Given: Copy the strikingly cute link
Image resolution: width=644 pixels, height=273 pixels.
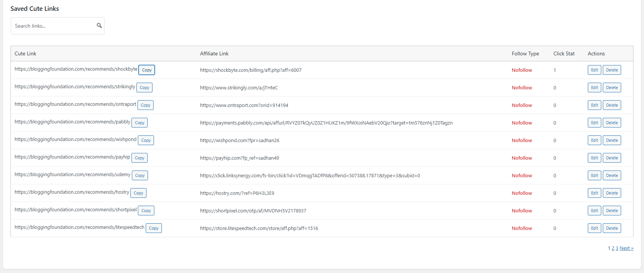Looking at the screenshot, I should [144, 88].
